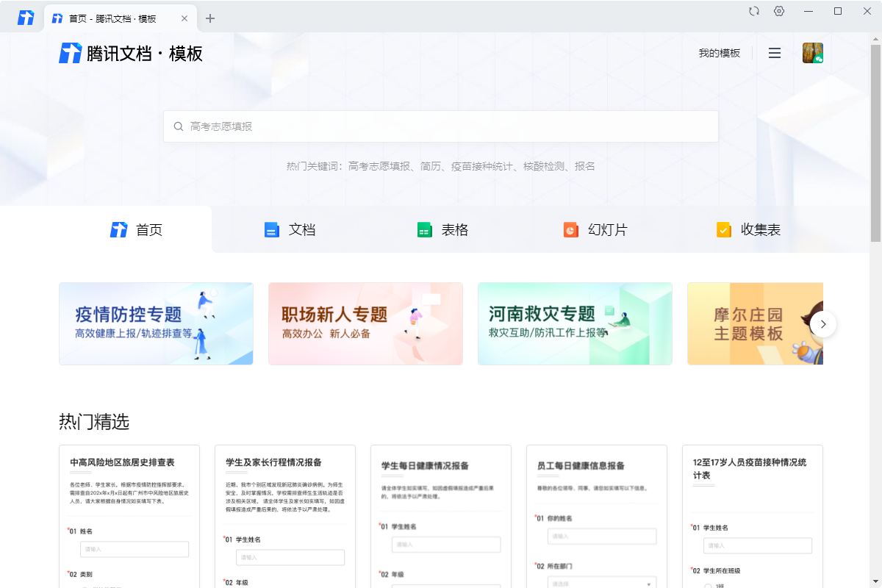This screenshot has width=882, height=588.
Task: Open a new tab with plus button
Action: [x=210, y=18]
